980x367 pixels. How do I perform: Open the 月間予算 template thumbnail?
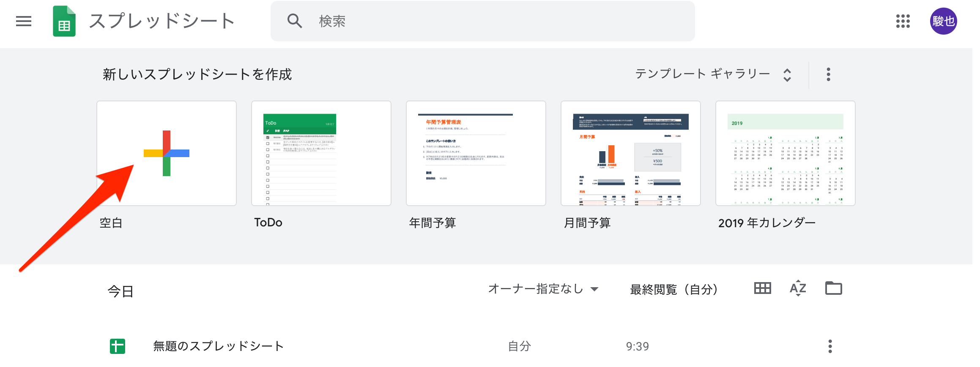click(631, 153)
